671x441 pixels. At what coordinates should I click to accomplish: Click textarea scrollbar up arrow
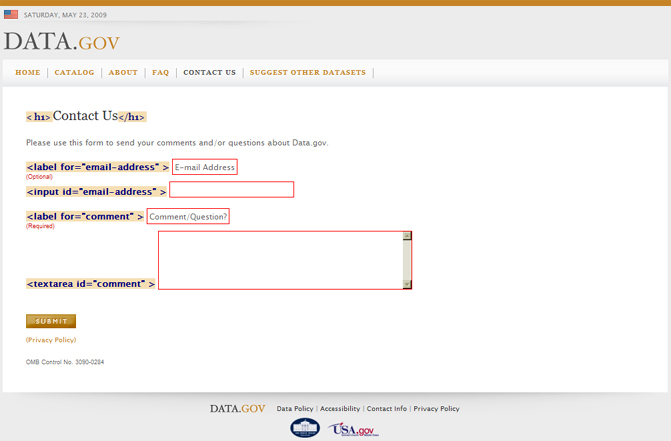[x=407, y=236]
